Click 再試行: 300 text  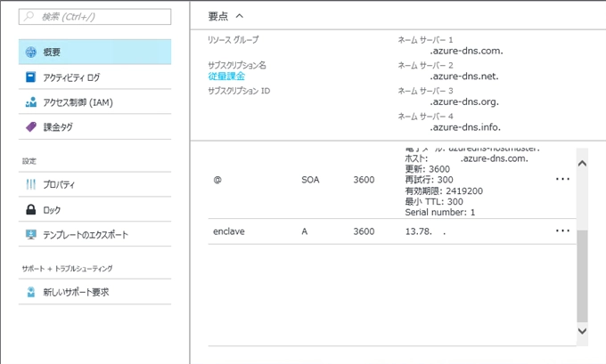[429, 180]
